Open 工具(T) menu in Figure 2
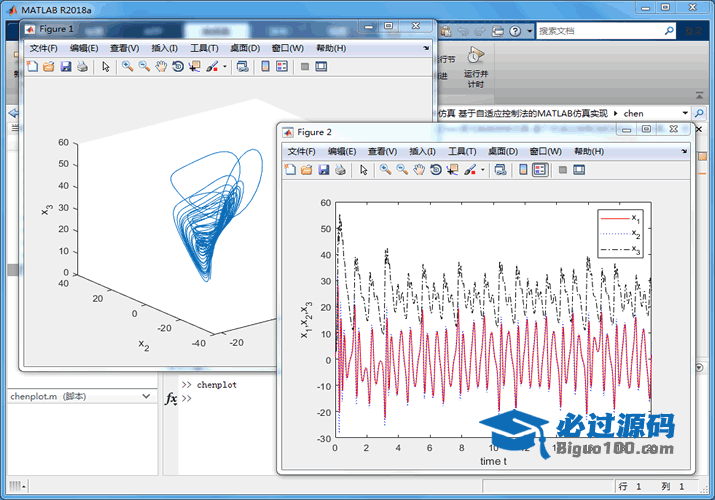715x500 pixels. 462,151
